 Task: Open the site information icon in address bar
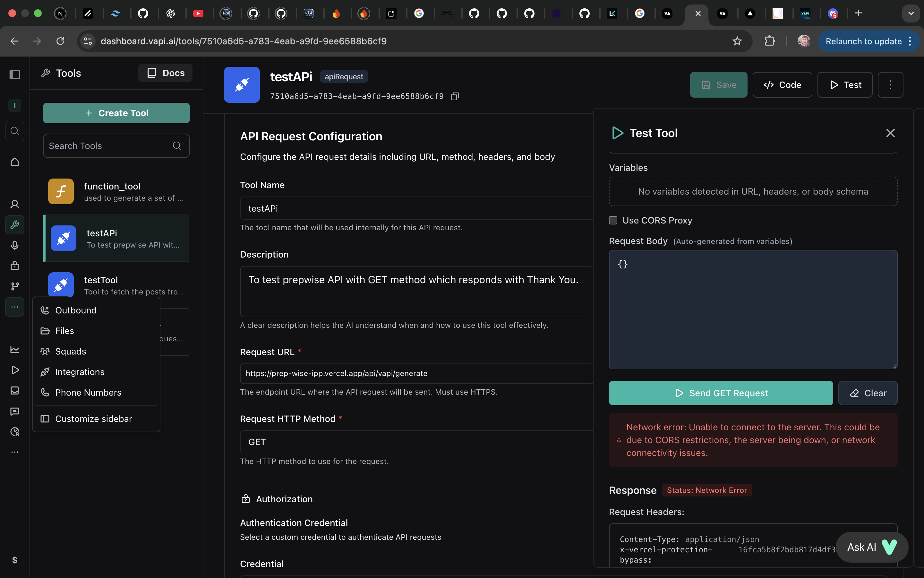(88, 41)
